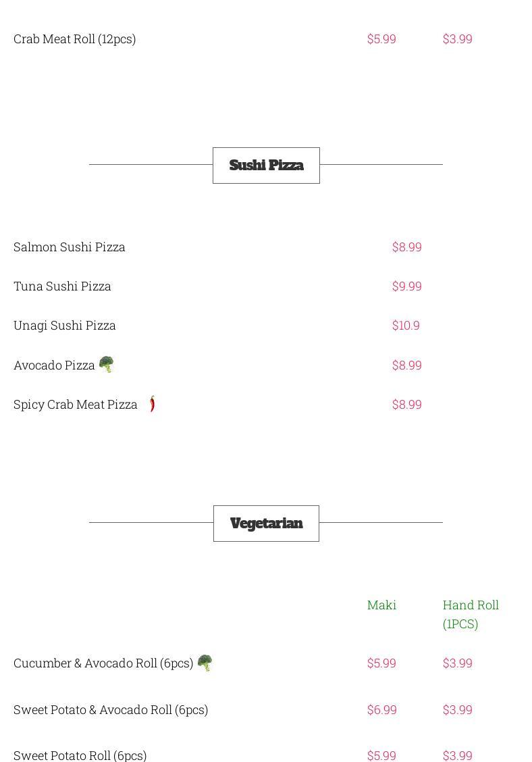Select the Cucumber & Avocado Roll item name
The height and width of the screenshot is (762, 532).
tap(103, 663)
